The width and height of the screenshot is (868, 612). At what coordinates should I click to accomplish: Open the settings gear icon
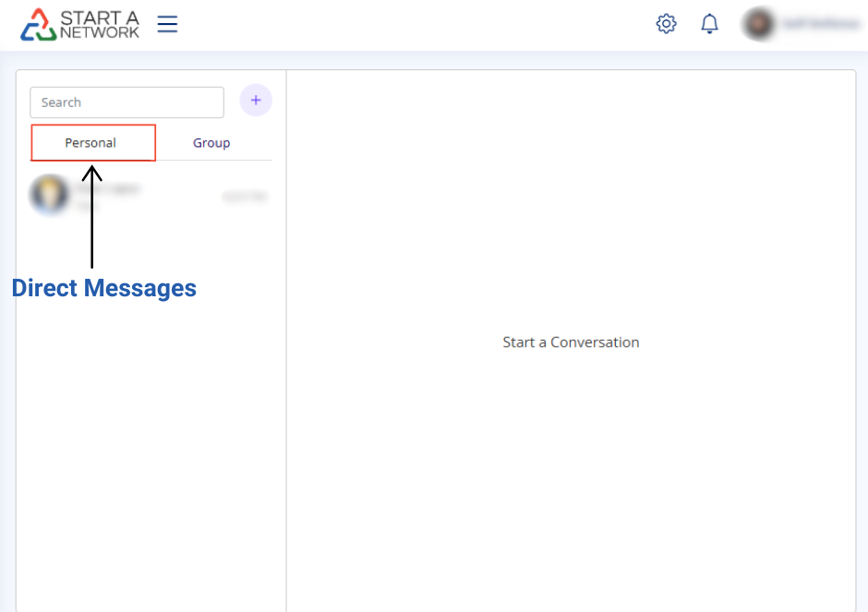click(x=666, y=24)
